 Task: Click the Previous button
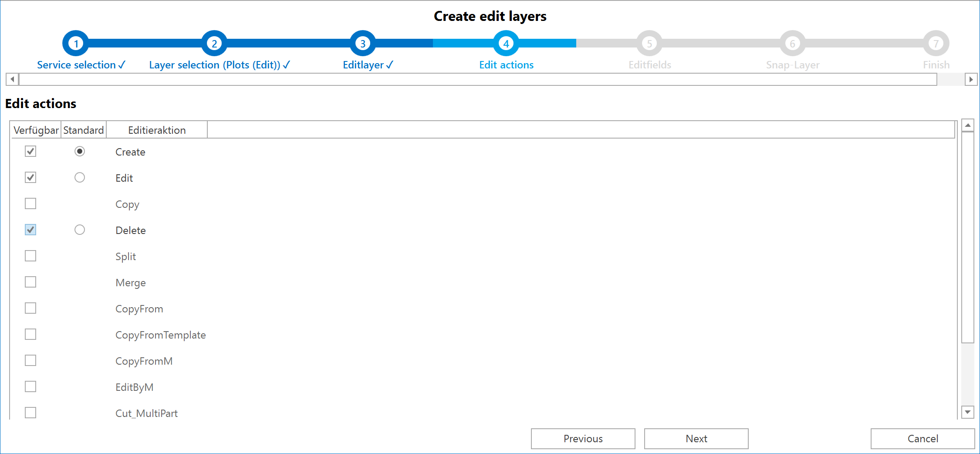[x=583, y=438]
